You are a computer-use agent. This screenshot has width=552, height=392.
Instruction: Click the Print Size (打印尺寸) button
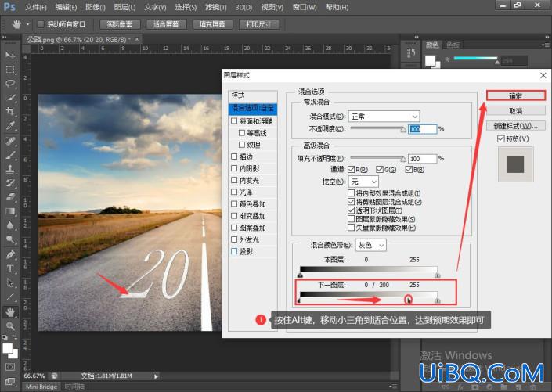coord(258,24)
